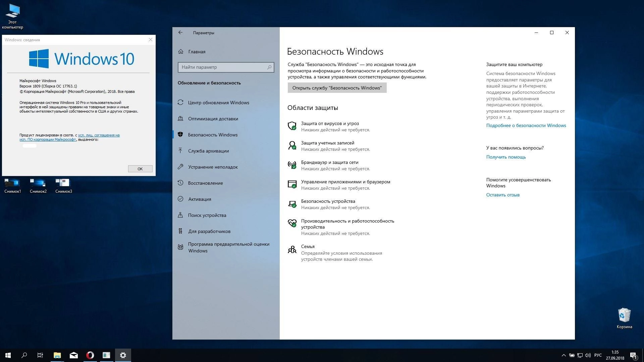
Task: Open the license terms link in winver dialog
Action: coord(69,137)
